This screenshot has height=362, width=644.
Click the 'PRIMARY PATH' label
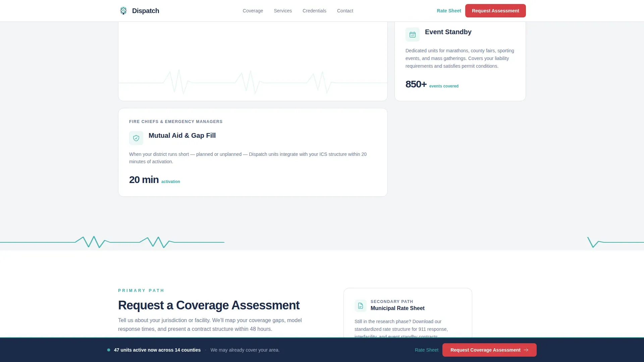click(141, 291)
